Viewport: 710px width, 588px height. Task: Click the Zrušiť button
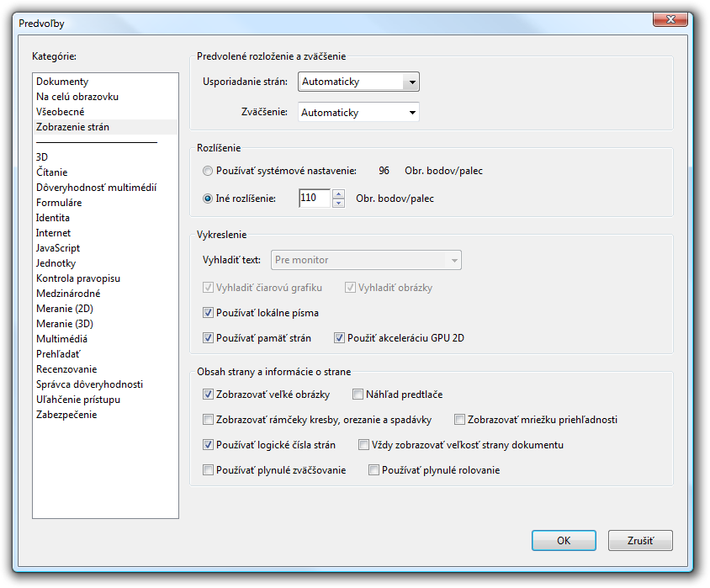pos(639,541)
